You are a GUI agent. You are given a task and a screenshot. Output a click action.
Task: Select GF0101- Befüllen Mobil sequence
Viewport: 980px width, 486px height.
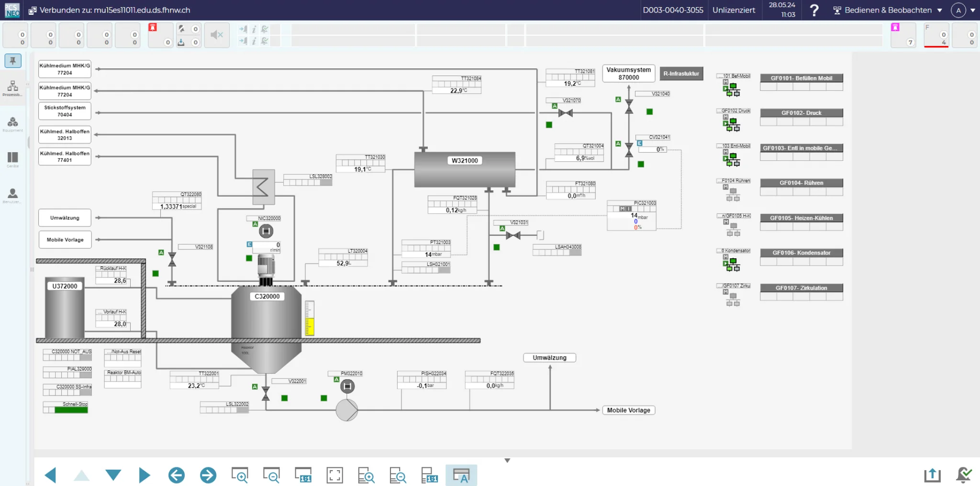pyautogui.click(x=802, y=78)
